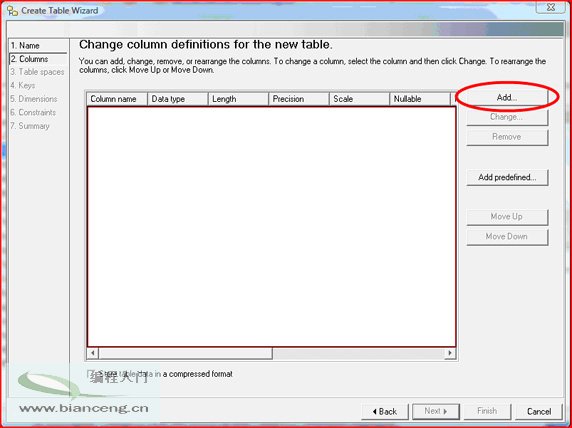Viewport: 572px width, 428px height.
Task: Cancel the Create Table Wizard
Action: coord(539,412)
